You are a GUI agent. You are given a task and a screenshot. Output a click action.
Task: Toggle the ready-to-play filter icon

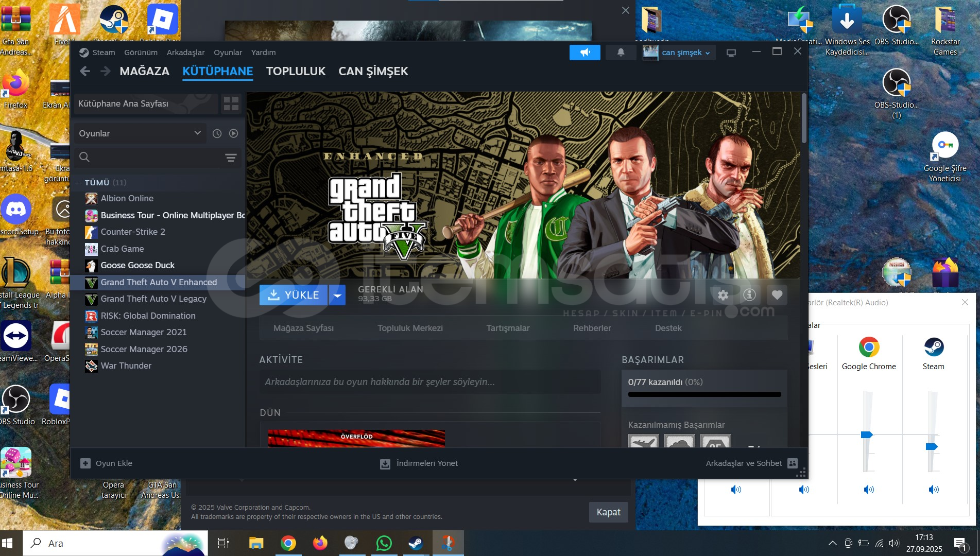(x=234, y=133)
